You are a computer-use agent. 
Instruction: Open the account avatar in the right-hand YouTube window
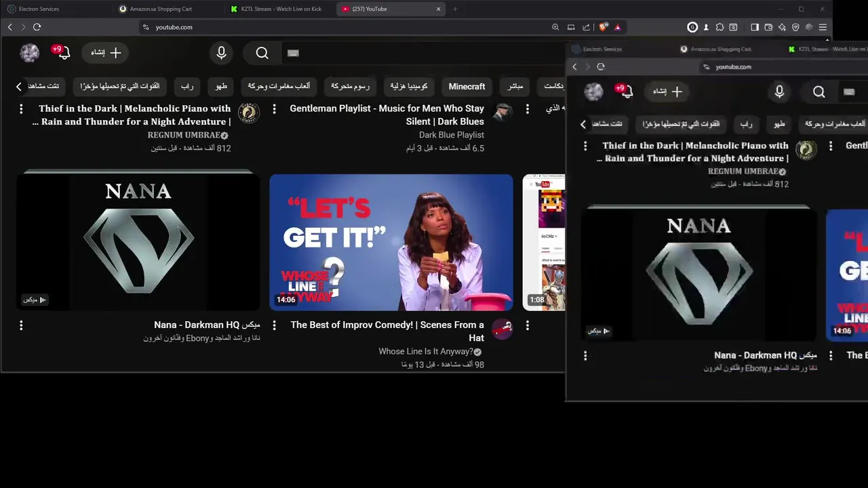[x=594, y=91]
